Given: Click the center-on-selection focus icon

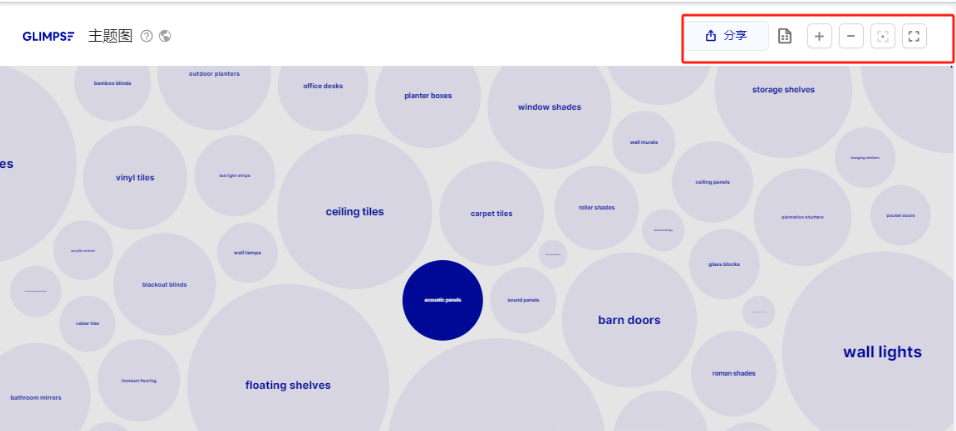Looking at the screenshot, I should click(882, 36).
